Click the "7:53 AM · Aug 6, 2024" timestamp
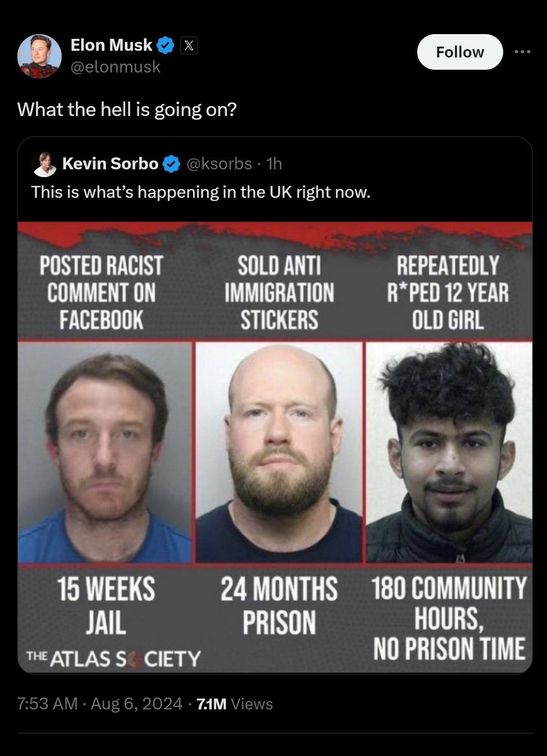The height and width of the screenshot is (756, 547). 99,704
